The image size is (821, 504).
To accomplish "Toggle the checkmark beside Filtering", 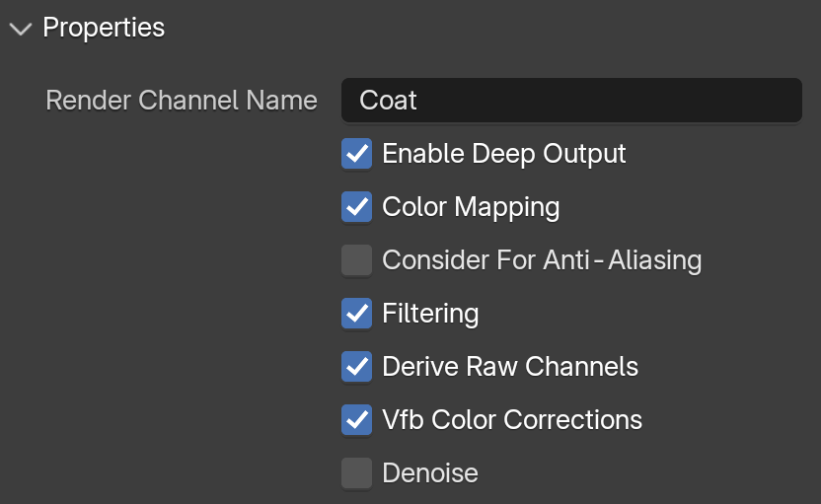I will [x=356, y=313].
